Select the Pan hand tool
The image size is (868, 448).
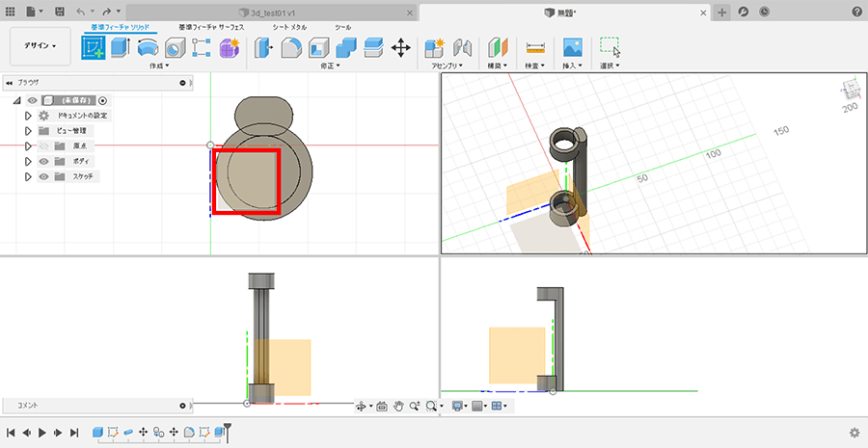[x=398, y=407]
